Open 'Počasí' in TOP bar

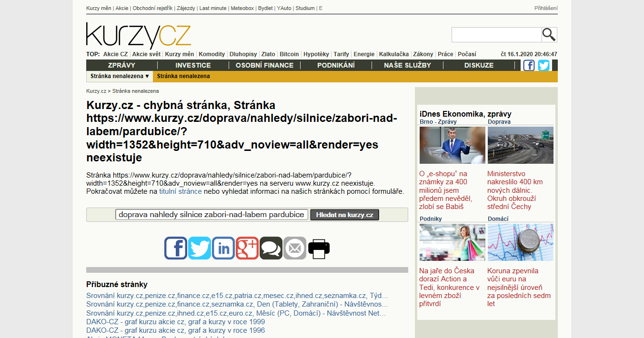pos(467,54)
